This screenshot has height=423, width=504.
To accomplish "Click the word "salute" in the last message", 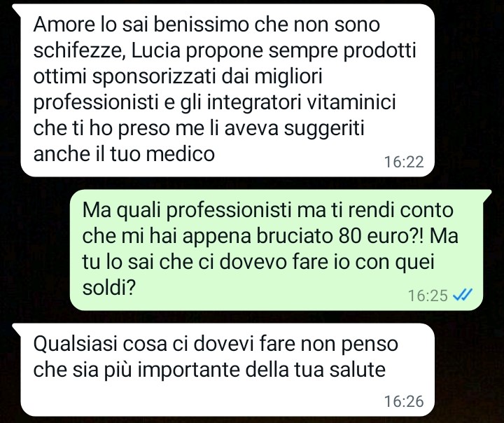I will (357, 370).
